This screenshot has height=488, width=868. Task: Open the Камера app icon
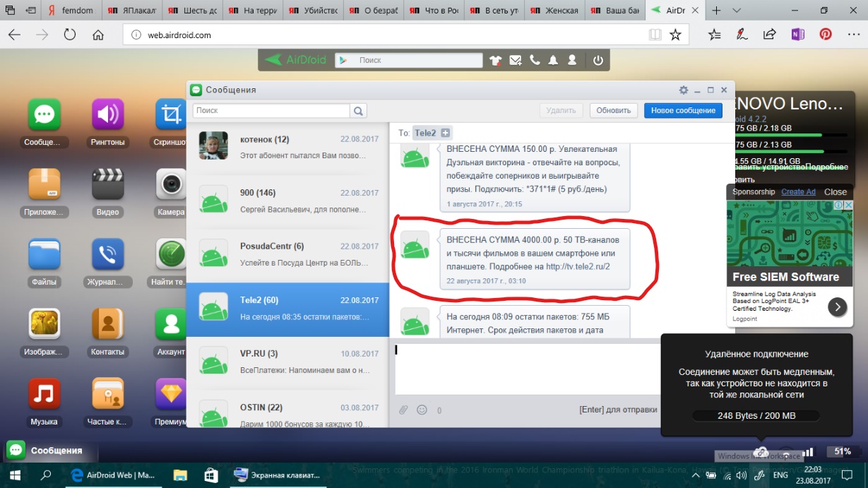(x=172, y=184)
